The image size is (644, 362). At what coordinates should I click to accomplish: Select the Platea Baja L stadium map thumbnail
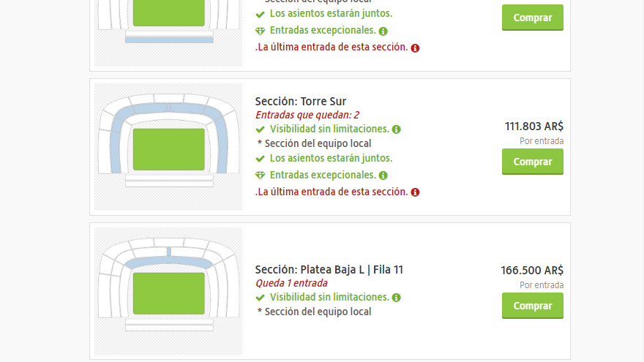pos(168,290)
